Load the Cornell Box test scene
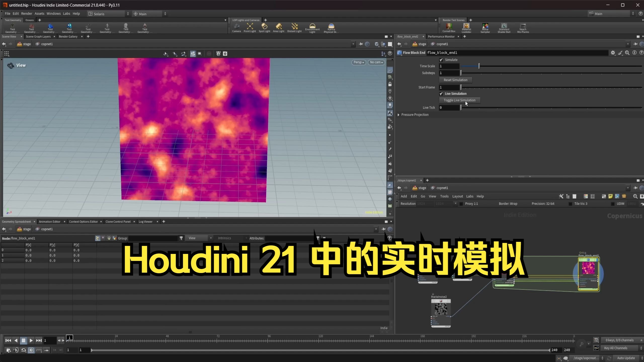The height and width of the screenshot is (362, 644). pos(449,28)
